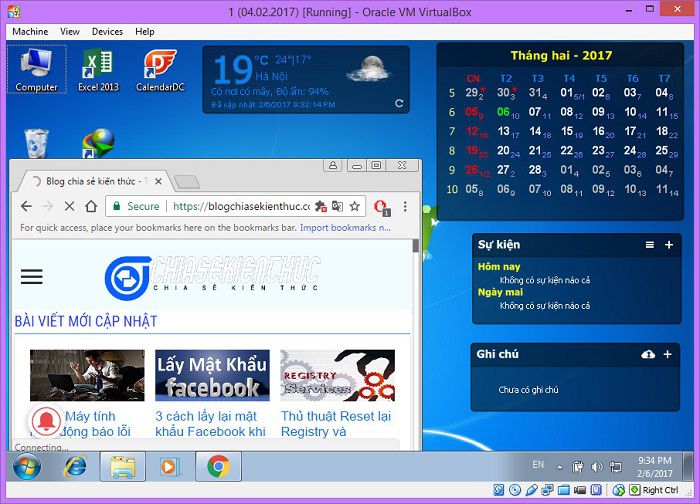Open the Opera-style red extension icon
This screenshot has height=504, width=700.
(x=382, y=207)
